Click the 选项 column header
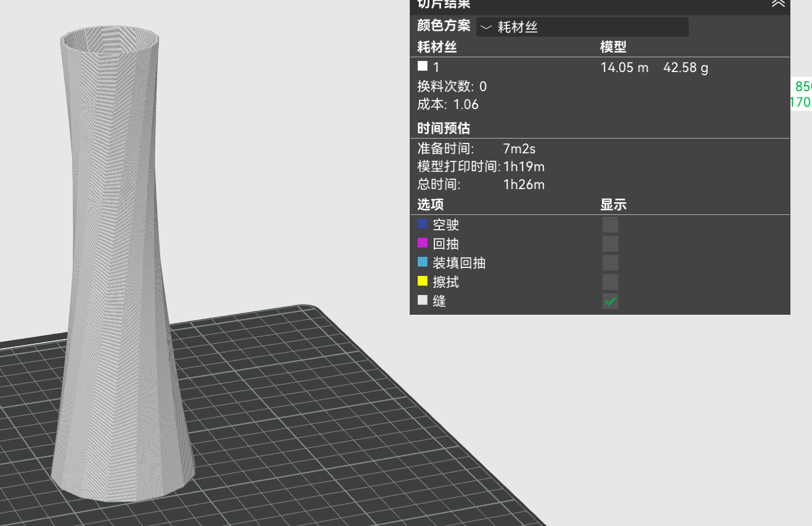Screen dimensions: 812x526 coord(430,204)
